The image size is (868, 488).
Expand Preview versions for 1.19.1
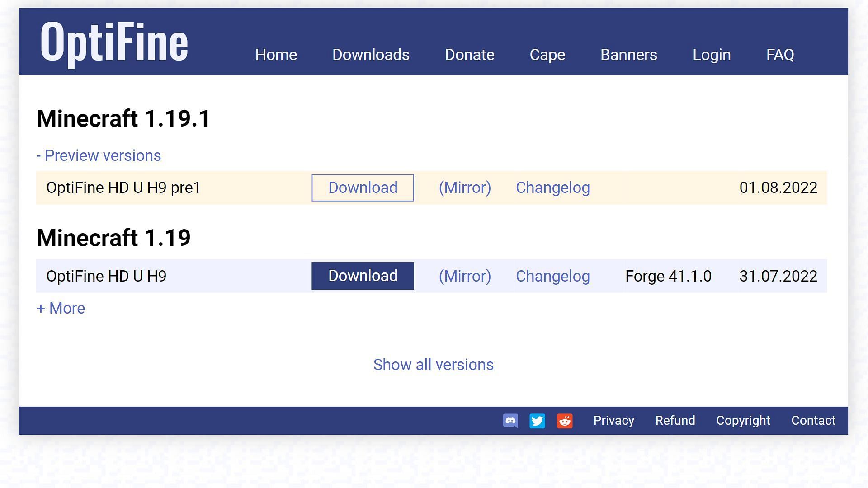pyautogui.click(x=99, y=155)
